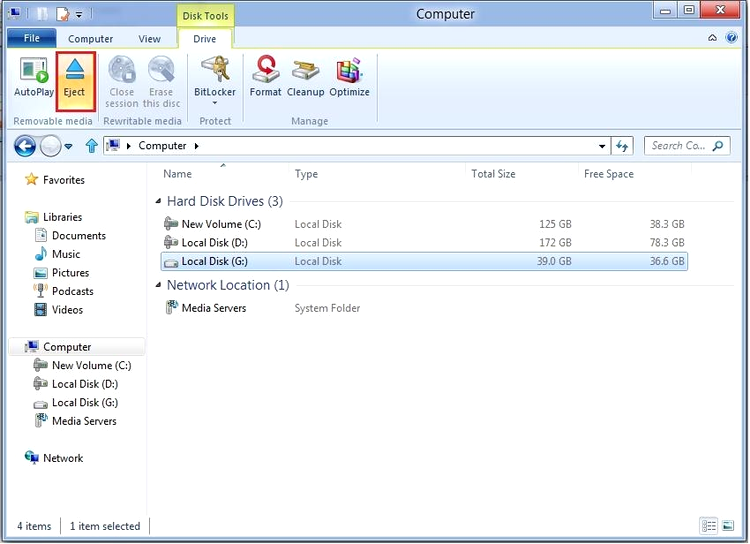Screen dimensions: 750x544
Task: Click Close session disc icon
Action: click(x=122, y=70)
